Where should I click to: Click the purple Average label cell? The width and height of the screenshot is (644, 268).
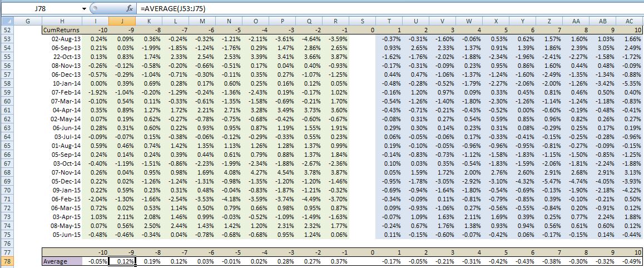[62, 261]
